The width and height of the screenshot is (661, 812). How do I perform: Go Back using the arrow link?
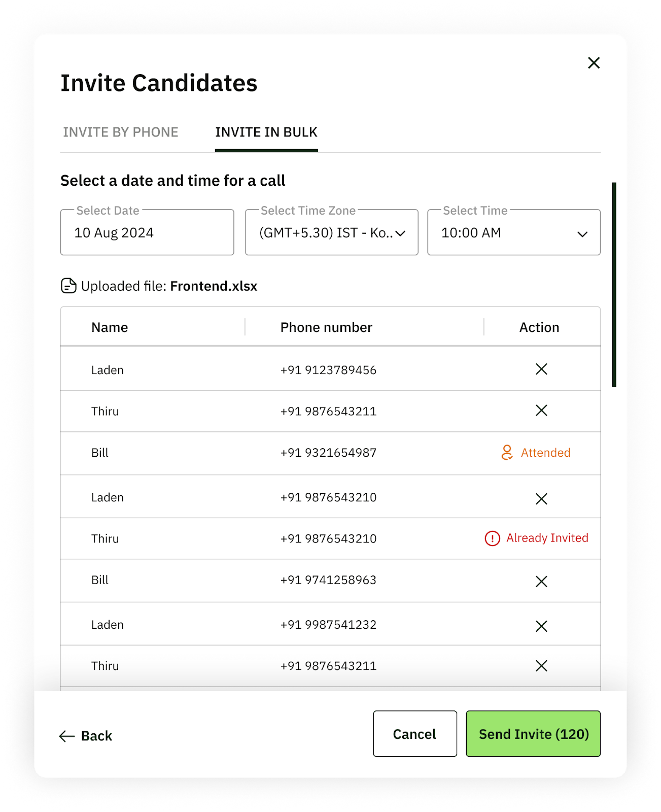tap(86, 736)
